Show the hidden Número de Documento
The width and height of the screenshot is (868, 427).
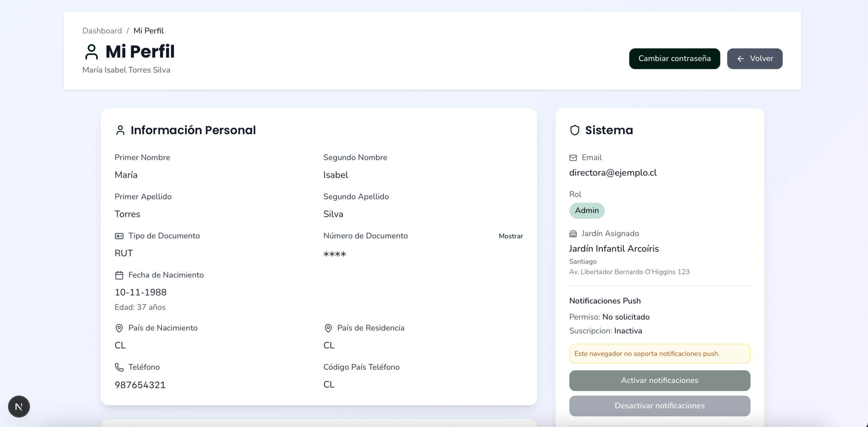click(511, 236)
